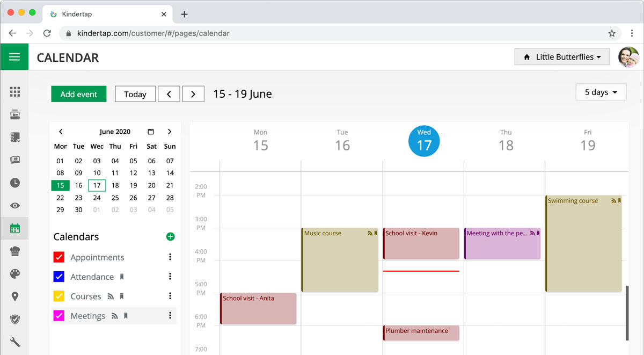This screenshot has height=355, width=644.
Task: Click the green plus to add a calendar
Action: [170, 236]
